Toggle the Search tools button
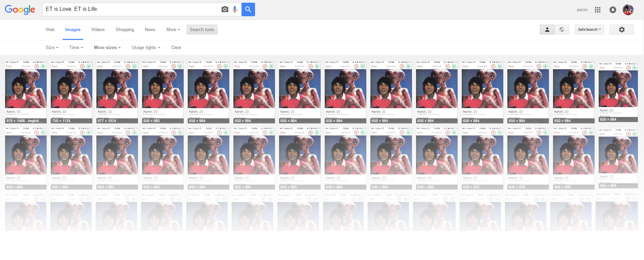 202,29
